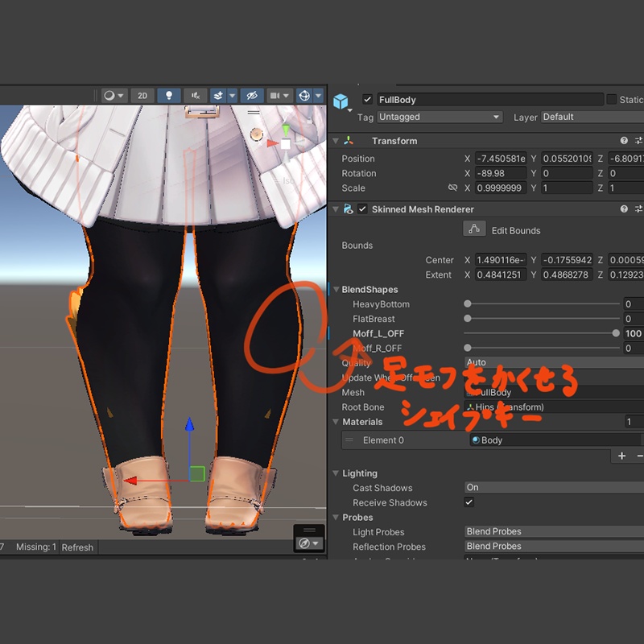Click the FlatBreast blendshape slider handle
The height and width of the screenshot is (644, 644).
(468, 319)
